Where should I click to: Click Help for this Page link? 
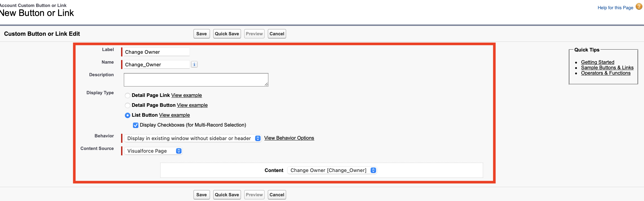(615, 8)
